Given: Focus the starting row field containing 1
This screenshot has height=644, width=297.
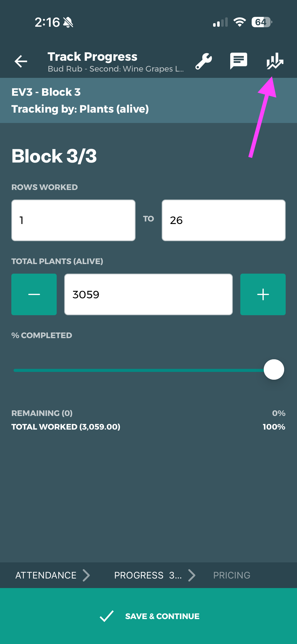Looking at the screenshot, I should click(x=73, y=220).
